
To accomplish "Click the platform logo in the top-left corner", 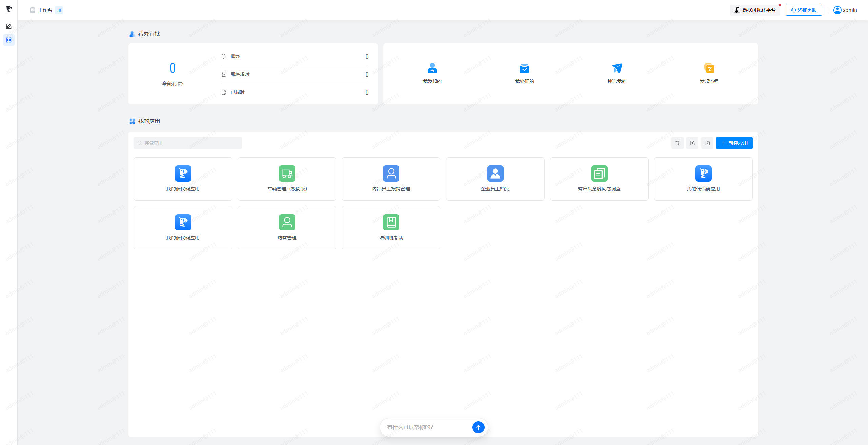I will 9,9.
